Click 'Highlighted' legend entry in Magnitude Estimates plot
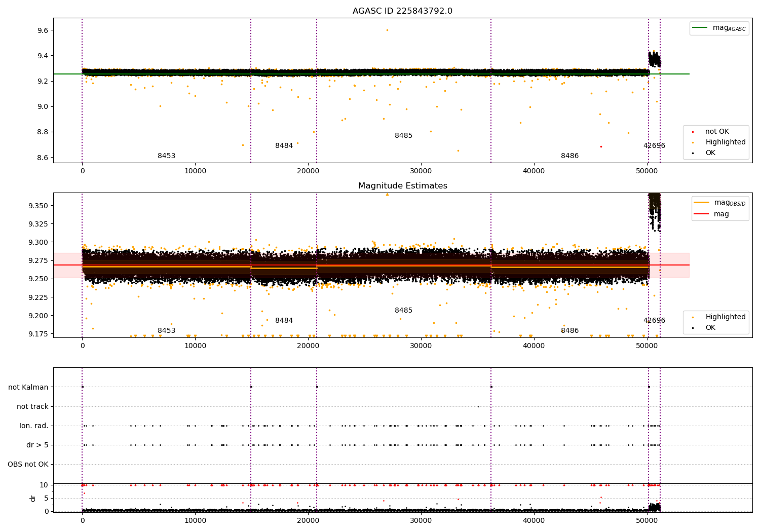This screenshot has width=760, height=532. [718, 317]
